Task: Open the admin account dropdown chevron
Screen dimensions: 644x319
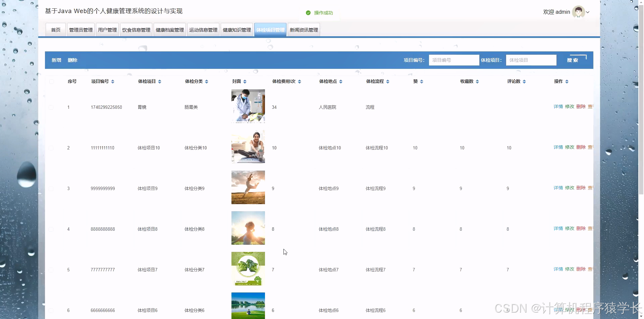Action: coord(587,12)
